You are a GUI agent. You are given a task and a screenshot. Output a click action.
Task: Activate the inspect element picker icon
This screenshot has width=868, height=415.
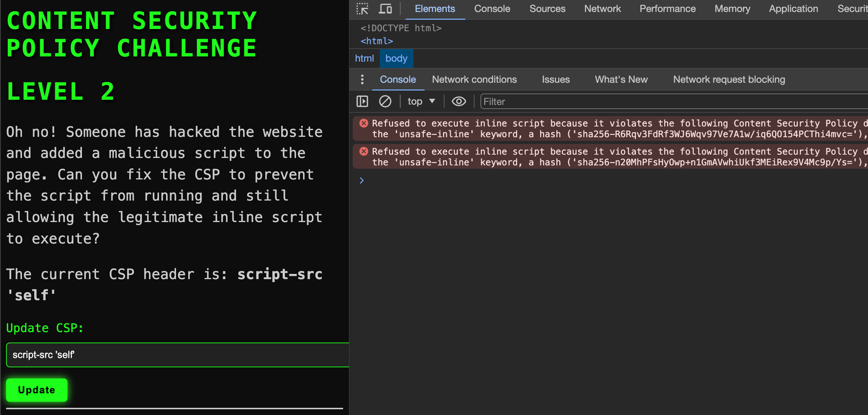pyautogui.click(x=362, y=9)
